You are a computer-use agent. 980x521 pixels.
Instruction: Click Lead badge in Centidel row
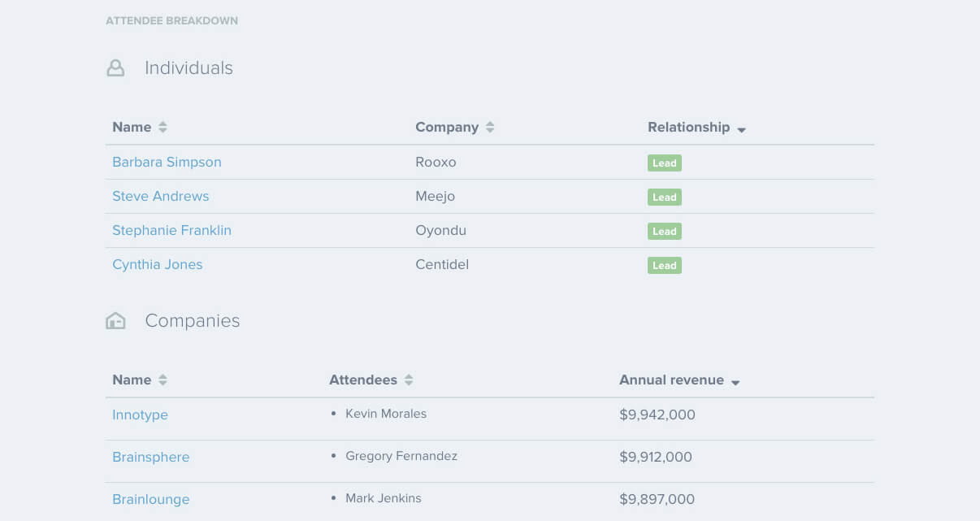[x=664, y=265]
